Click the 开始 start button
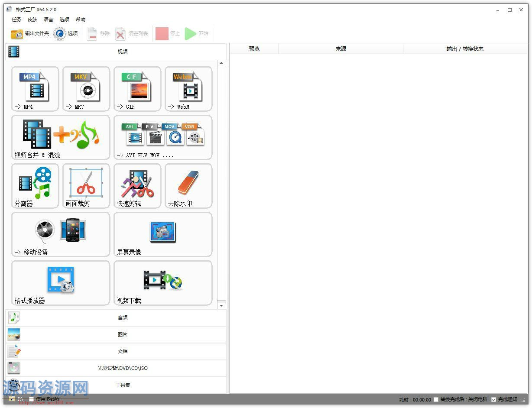532x408 pixels. [x=197, y=33]
